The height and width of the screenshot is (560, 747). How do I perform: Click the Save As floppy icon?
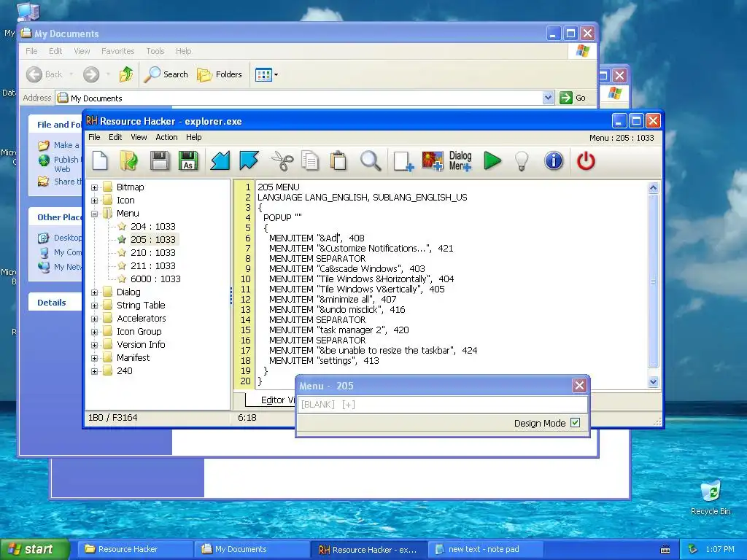[188, 161]
